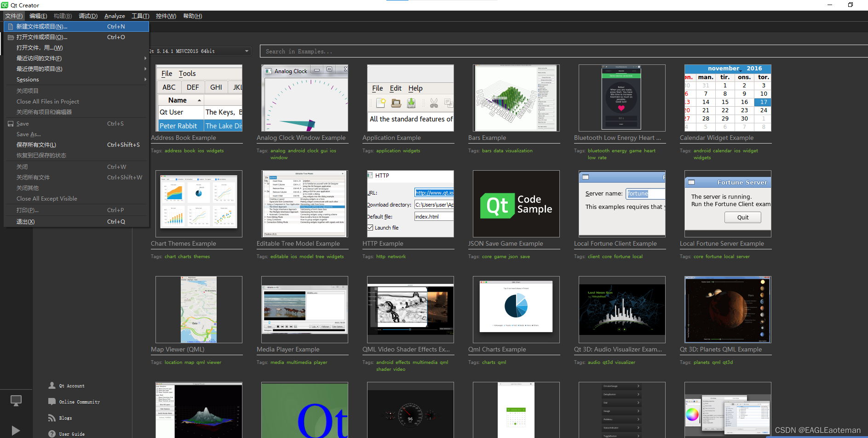
Task: Open the 工具(T) menu
Action: point(140,16)
